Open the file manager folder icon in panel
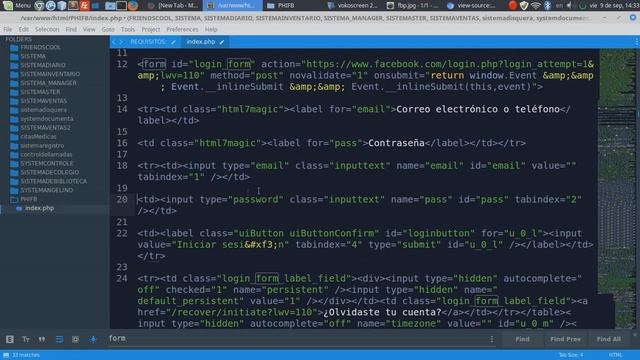Screen dimensions: 640x360 pos(110,5)
